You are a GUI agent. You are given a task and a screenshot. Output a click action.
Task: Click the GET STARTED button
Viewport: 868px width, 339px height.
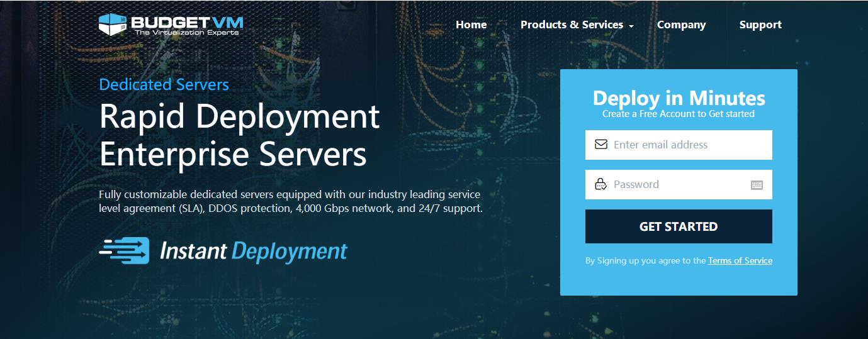click(x=679, y=226)
